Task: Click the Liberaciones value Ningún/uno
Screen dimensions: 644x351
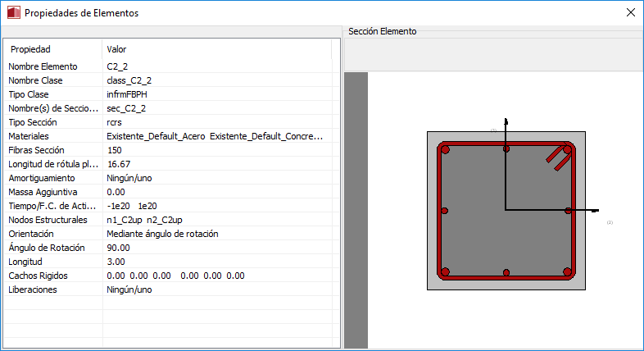Action: (x=129, y=289)
